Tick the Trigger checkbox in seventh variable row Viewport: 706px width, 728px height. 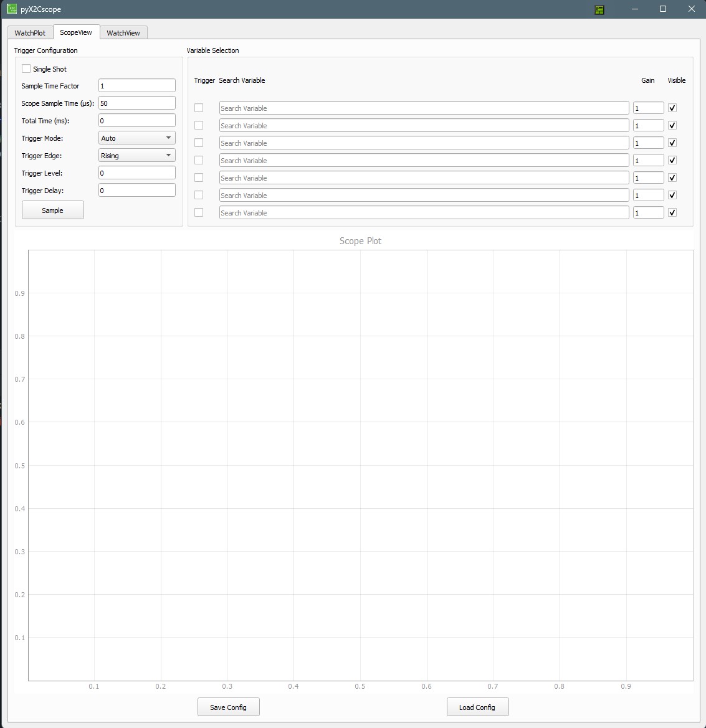coord(199,212)
